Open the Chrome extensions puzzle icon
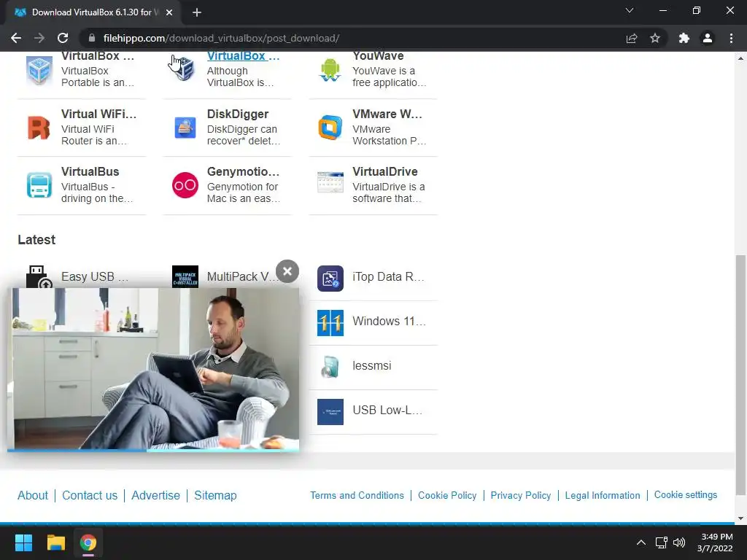Screen dimensions: 747x560 684,38
